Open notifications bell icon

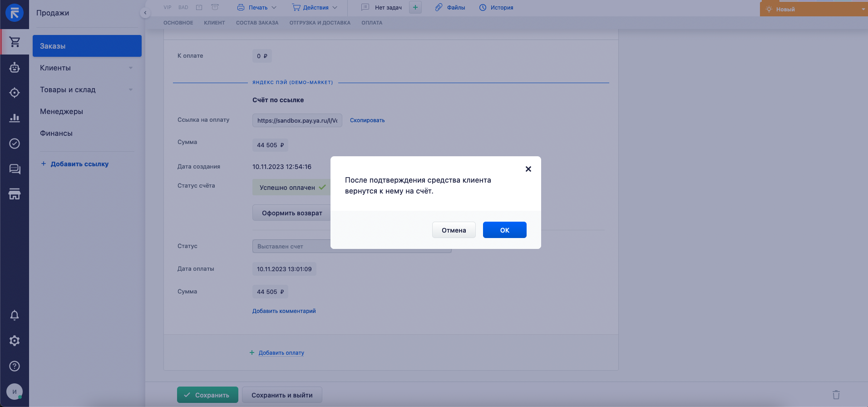15,315
